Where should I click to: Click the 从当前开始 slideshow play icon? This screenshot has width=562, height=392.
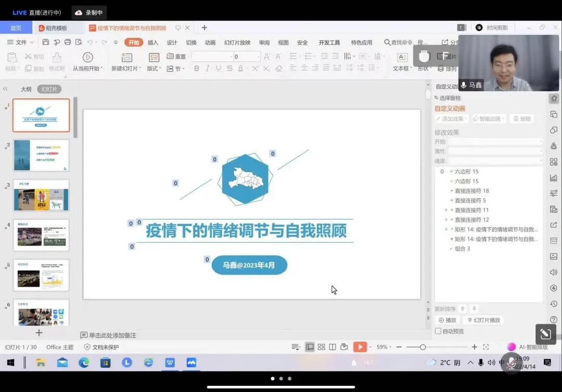pos(88,57)
